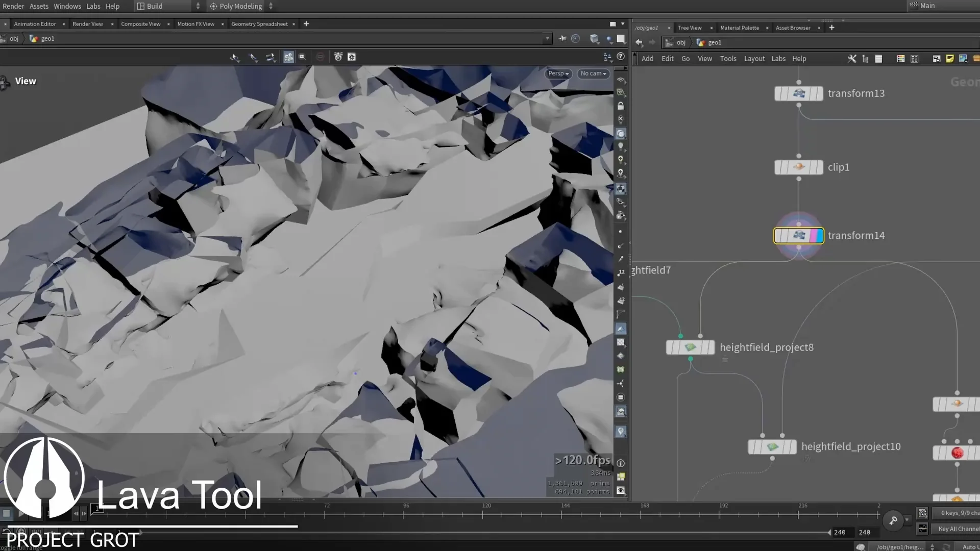This screenshot has height=551, width=980.
Task: Click frame 120 on the timeline
Action: (483, 514)
